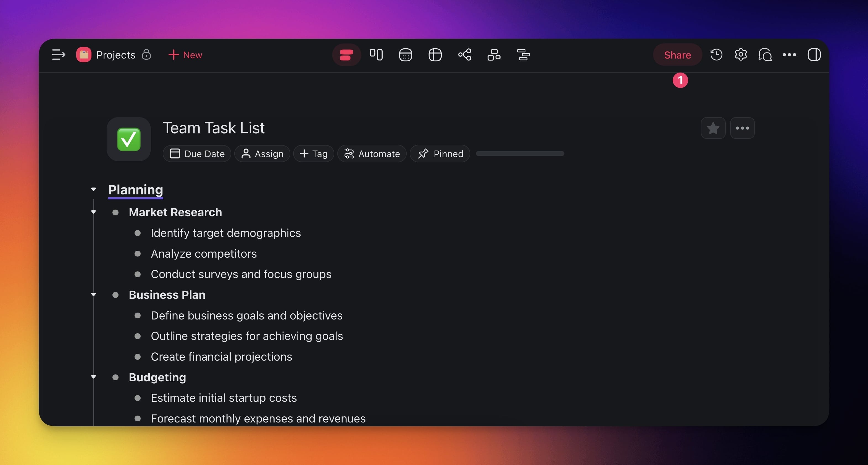Switch to the Board view icon
868x465 pixels.
(376, 55)
